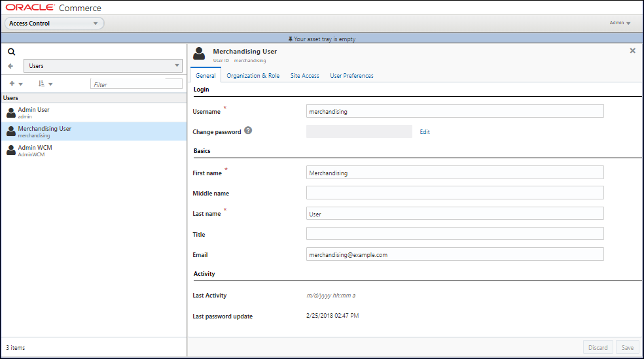Click the Discard button
This screenshot has width=644, height=359.
[x=598, y=347]
